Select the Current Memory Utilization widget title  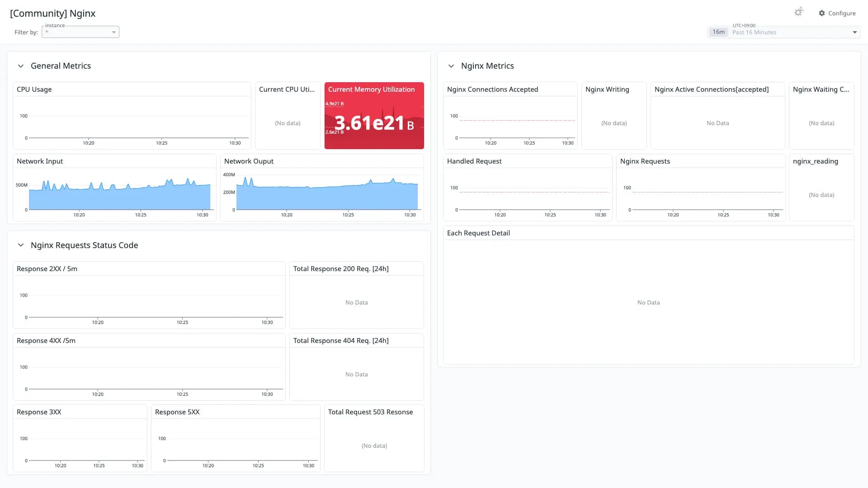point(372,89)
